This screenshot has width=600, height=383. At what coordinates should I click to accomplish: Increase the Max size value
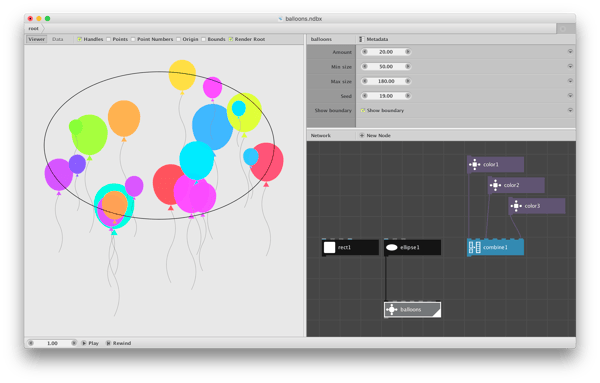408,81
